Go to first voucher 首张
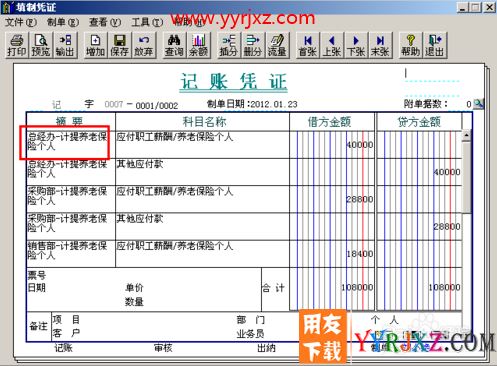497x366 pixels. pyautogui.click(x=308, y=45)
